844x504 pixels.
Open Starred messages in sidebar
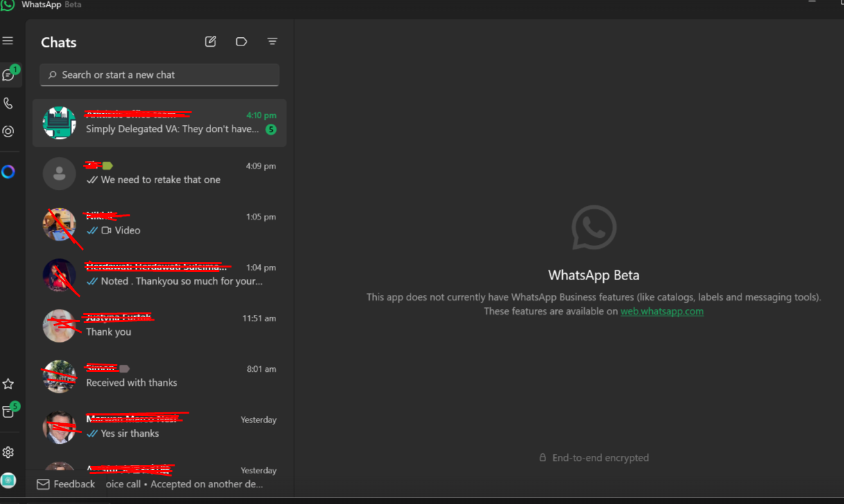pyautogui.click(x=8, y=384)
